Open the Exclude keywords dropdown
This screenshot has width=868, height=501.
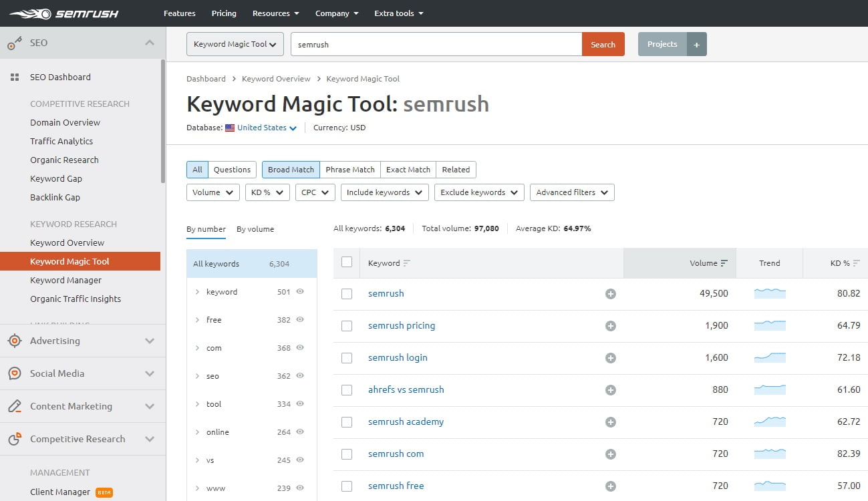point(479,192)
